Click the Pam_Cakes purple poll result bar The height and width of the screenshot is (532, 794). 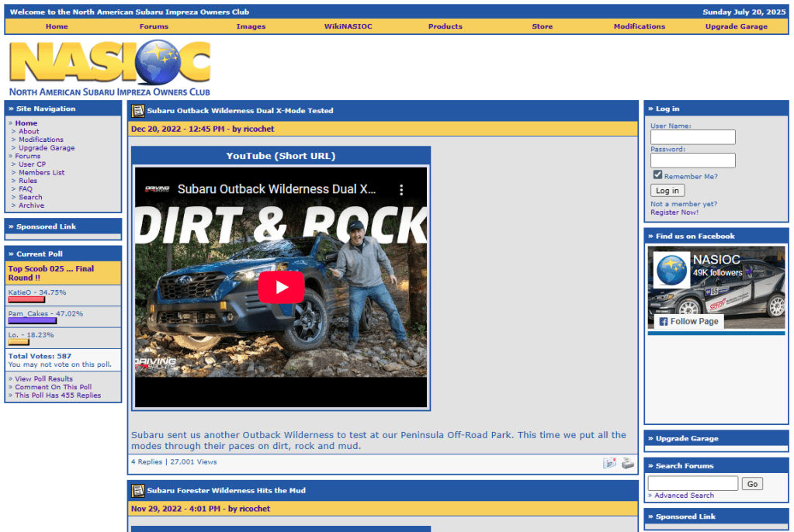pos(32,320)
